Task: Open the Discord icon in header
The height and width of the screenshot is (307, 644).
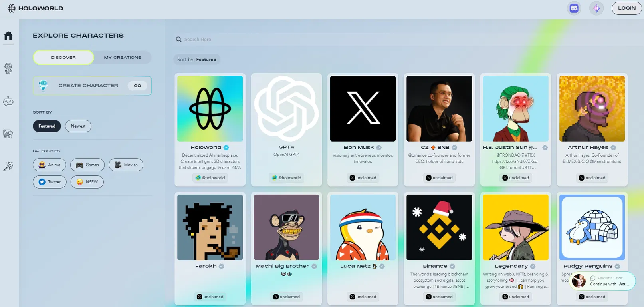Action: 574,8
